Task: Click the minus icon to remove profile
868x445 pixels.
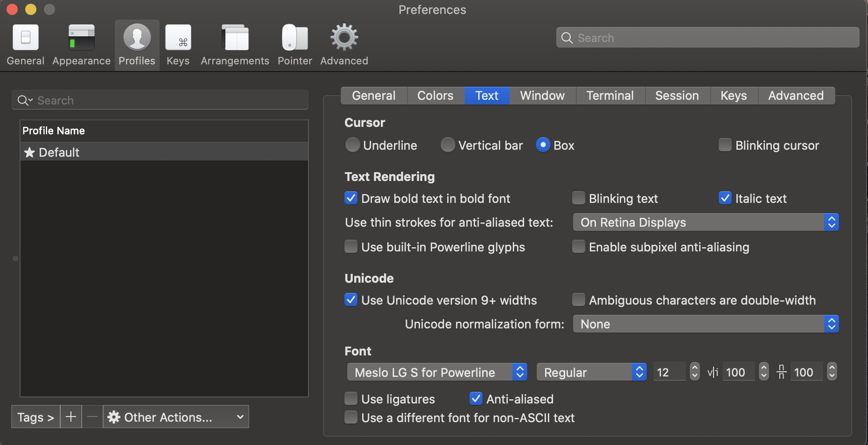Action: click(x=92, y=417)
